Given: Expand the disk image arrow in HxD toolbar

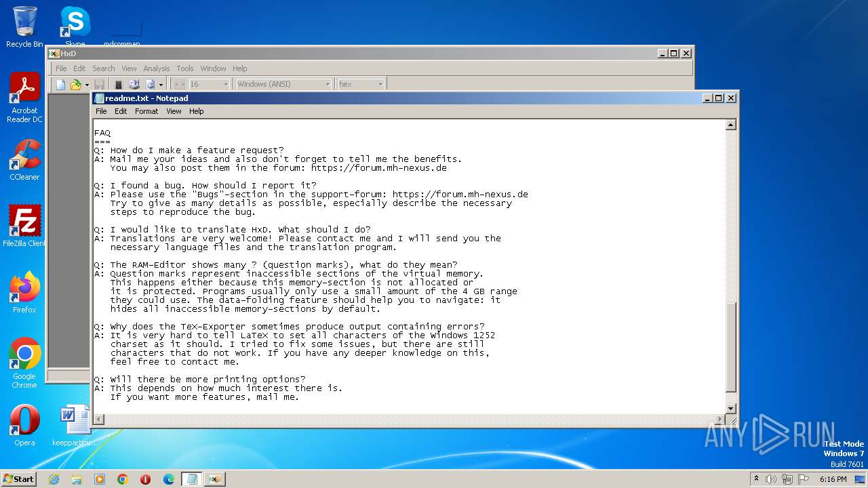Looking at the screenshot, I should click(161, 85).
